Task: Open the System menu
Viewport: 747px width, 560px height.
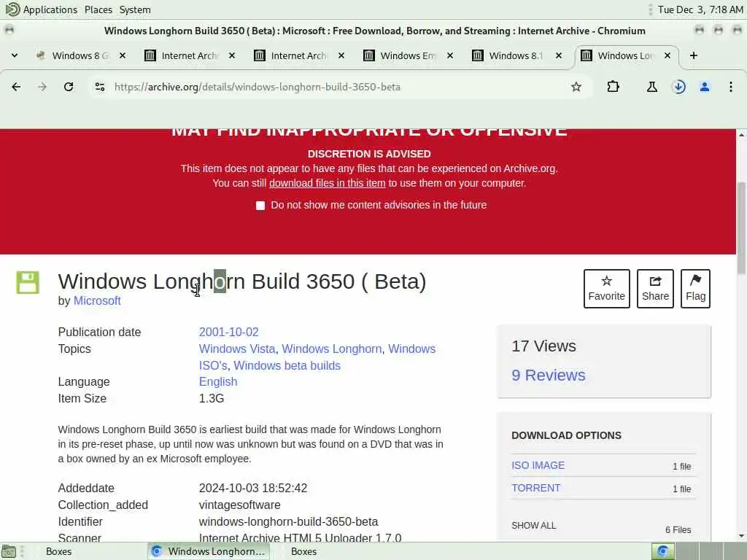Action: (135, 9)
